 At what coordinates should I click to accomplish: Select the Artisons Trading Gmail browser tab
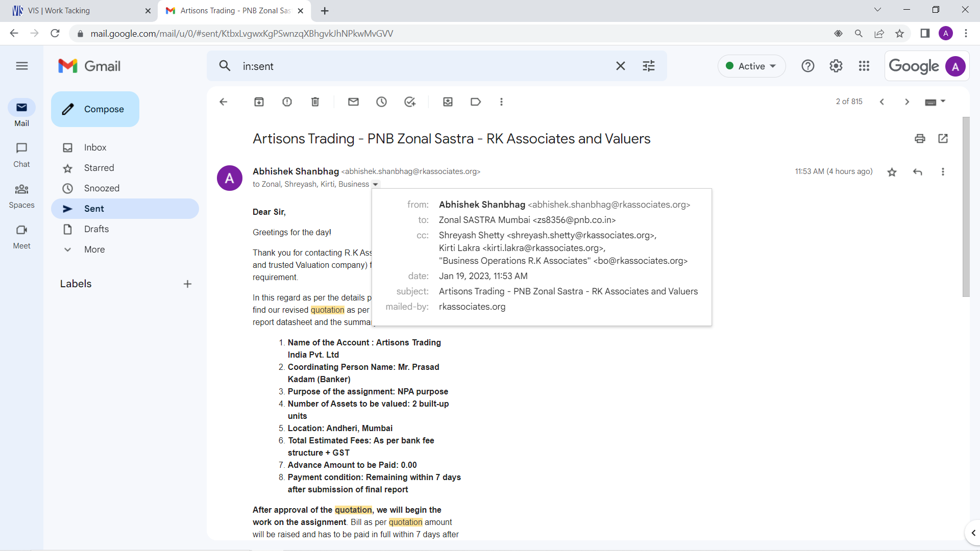point(235,11)
